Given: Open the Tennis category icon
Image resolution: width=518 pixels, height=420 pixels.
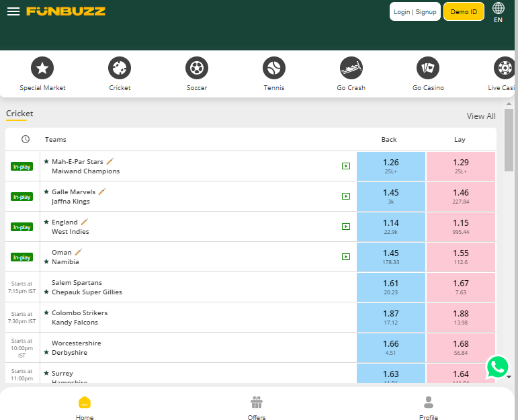Looking at the screenshot, I should pyautogui.click(x=274, y=68).
